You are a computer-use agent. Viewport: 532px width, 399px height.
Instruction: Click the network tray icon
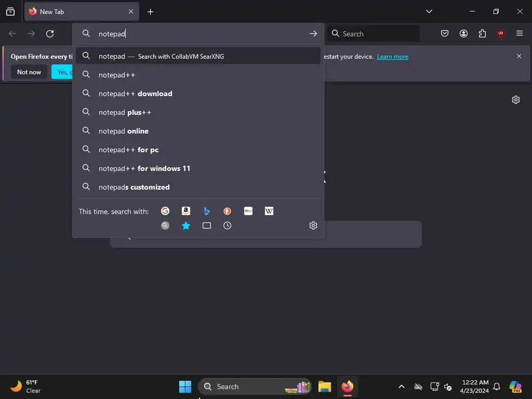[x=434, y=387]
